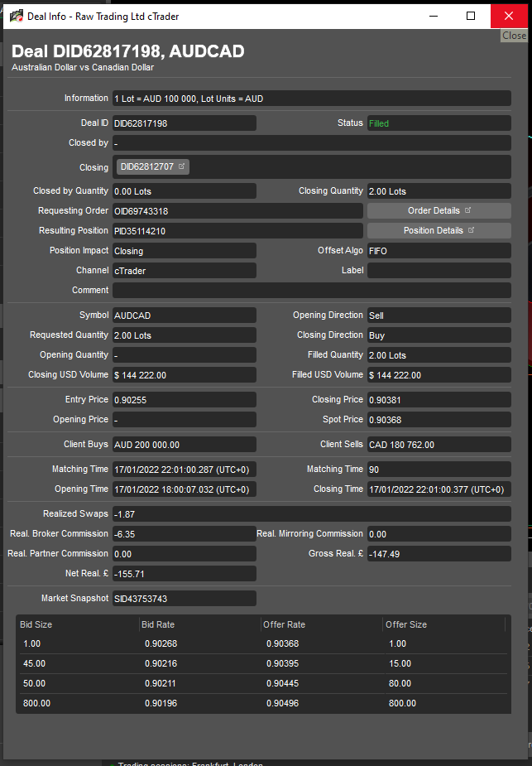
Task: Select Requesting Order value OID69743318
Action: (237, 211)
